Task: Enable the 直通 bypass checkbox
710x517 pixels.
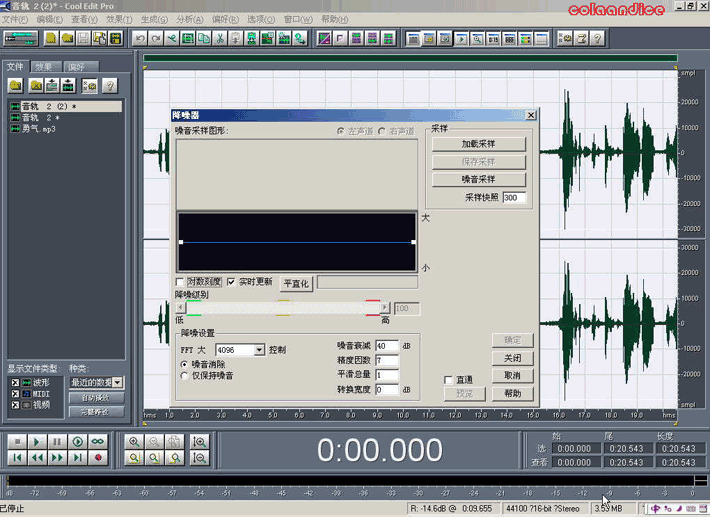Action: tap(448, 380)
